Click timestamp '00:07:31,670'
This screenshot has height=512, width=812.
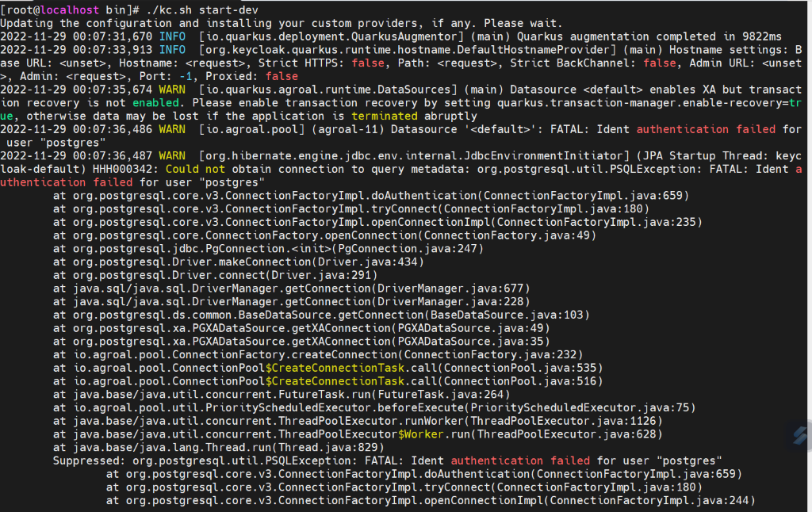(113, 36)
